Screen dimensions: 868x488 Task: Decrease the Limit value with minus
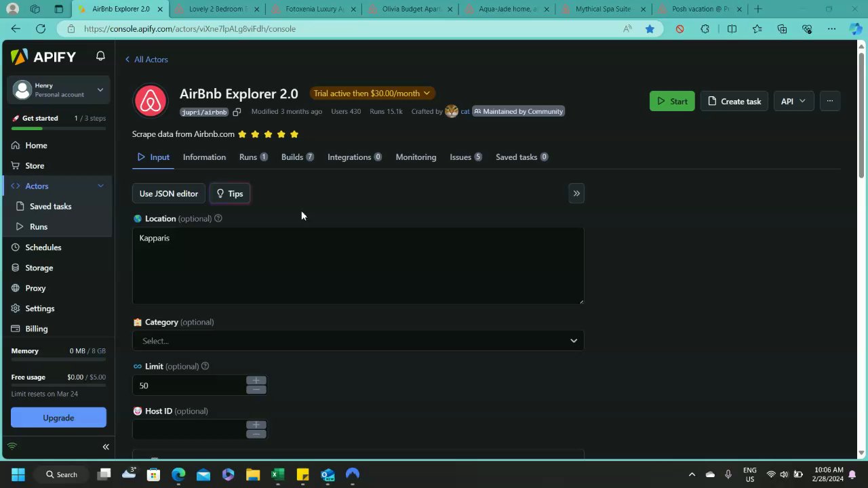tap(256, 390)
